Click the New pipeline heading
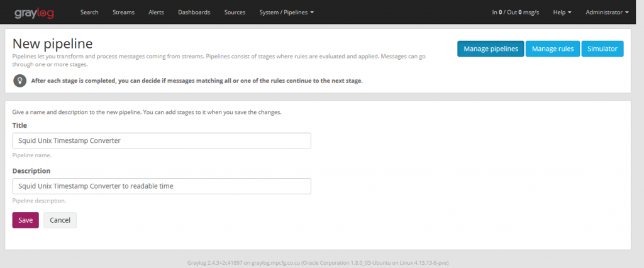Screen dimensions: 644x268 point(53,43)
